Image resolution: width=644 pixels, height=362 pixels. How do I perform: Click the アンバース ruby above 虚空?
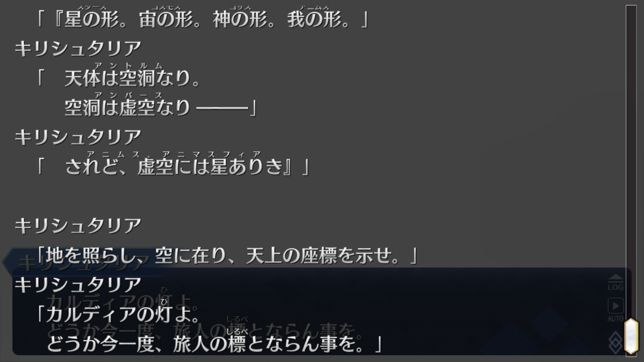(128, 95)
